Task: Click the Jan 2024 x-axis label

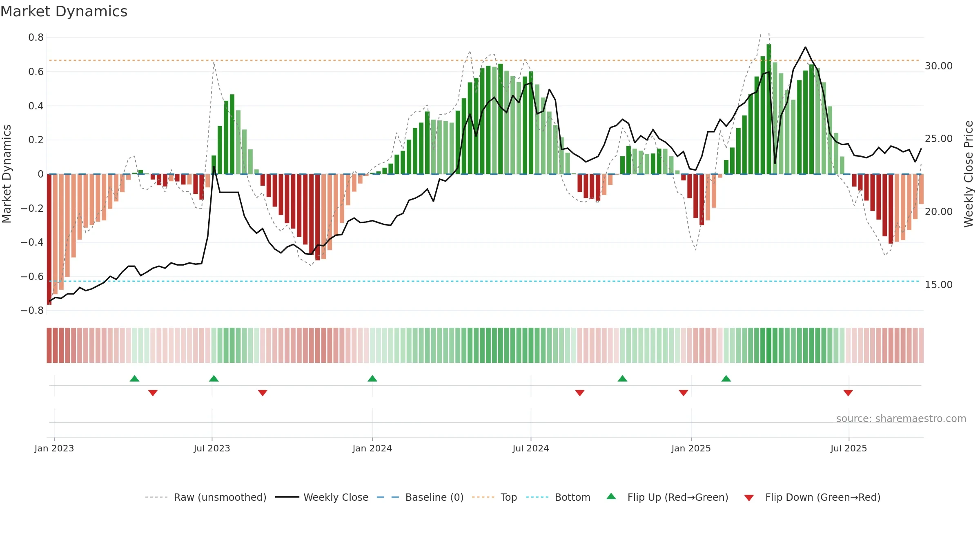Action: click(x=372, y=448)
